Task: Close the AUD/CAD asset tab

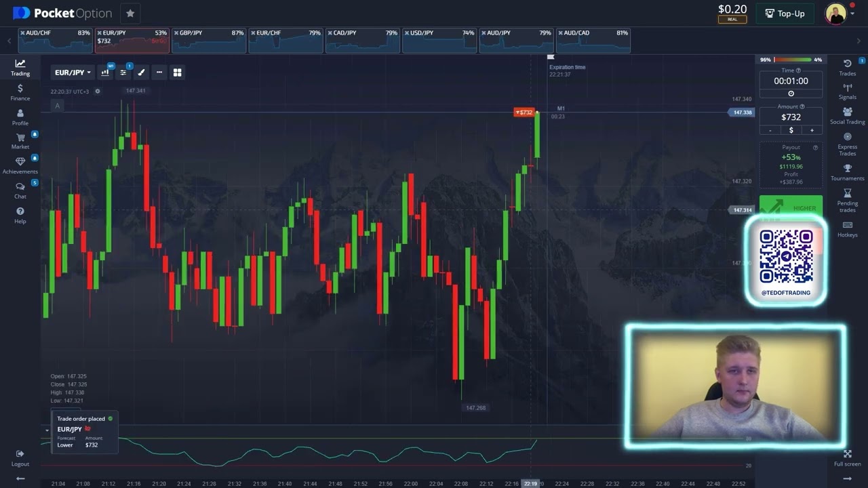Action: (560, 33)
